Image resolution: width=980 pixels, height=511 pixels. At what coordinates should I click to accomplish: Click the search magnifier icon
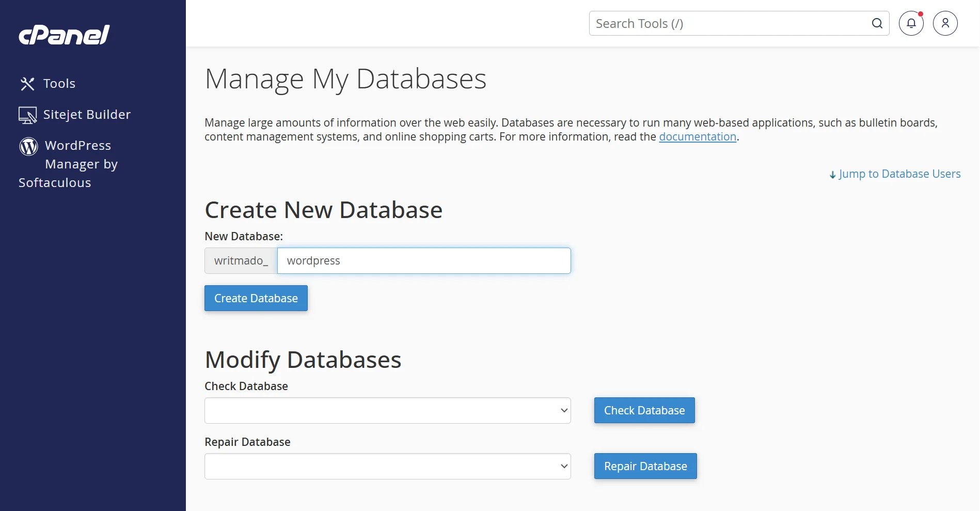tap(877, 23)
